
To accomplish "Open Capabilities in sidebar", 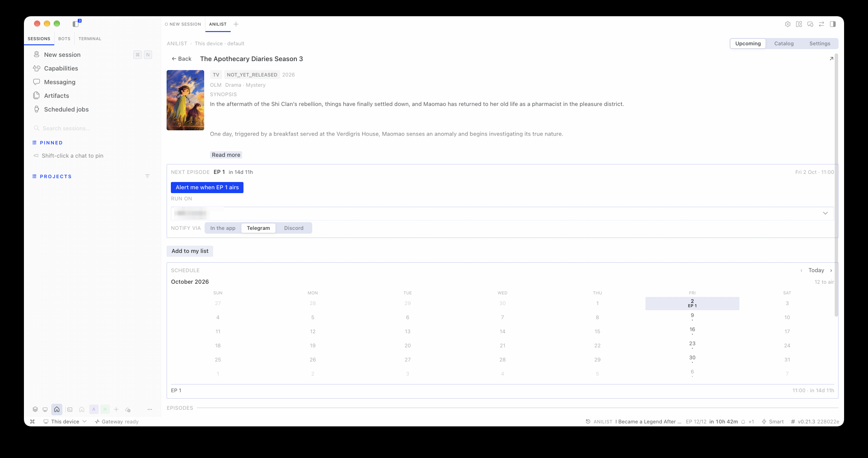I will point(93,68).
